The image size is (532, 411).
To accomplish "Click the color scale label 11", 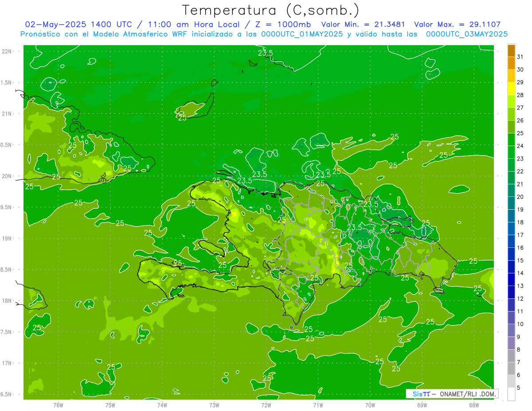I will (520, 311).
